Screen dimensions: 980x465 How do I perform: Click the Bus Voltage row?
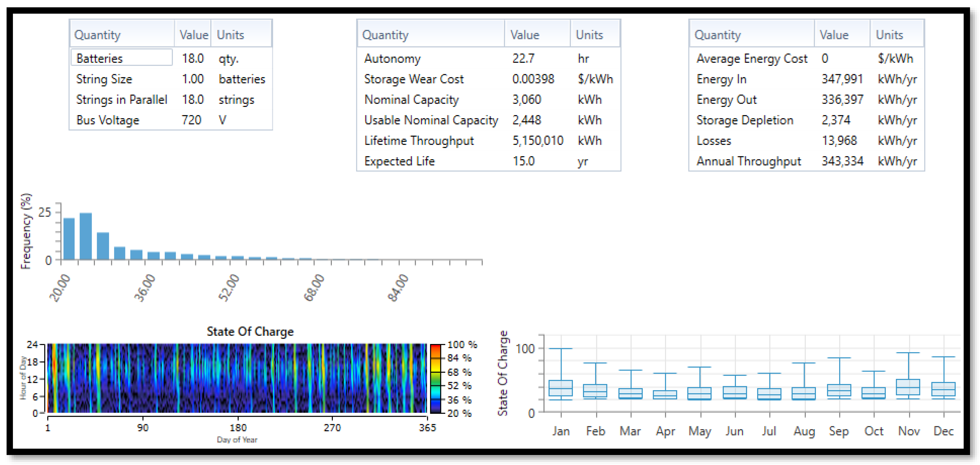(x=108, y=120)
